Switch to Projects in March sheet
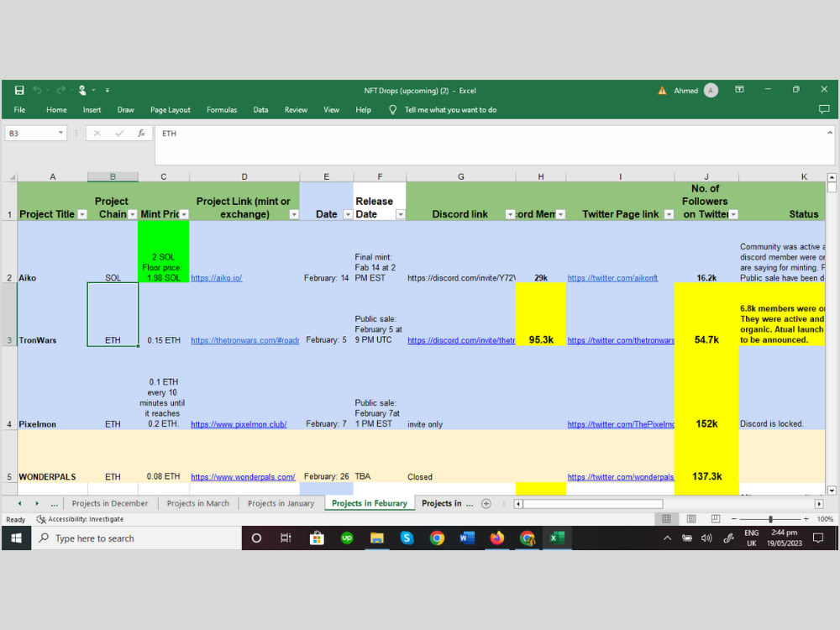The image size is (840, 630). coord(197,503)
